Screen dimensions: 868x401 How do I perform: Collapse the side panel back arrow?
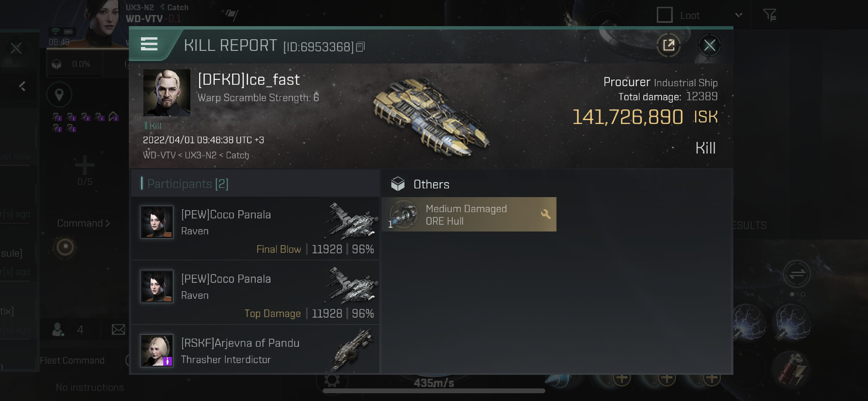[x=22, y=86]
